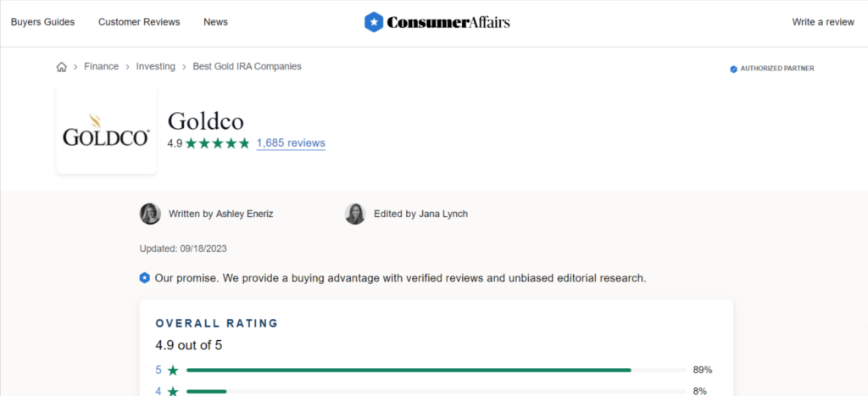Image resolution: width=868 pixels, height=396 pixels.
Task: Click the Goldco logo thumbnail
Action: tap(106, 129)
